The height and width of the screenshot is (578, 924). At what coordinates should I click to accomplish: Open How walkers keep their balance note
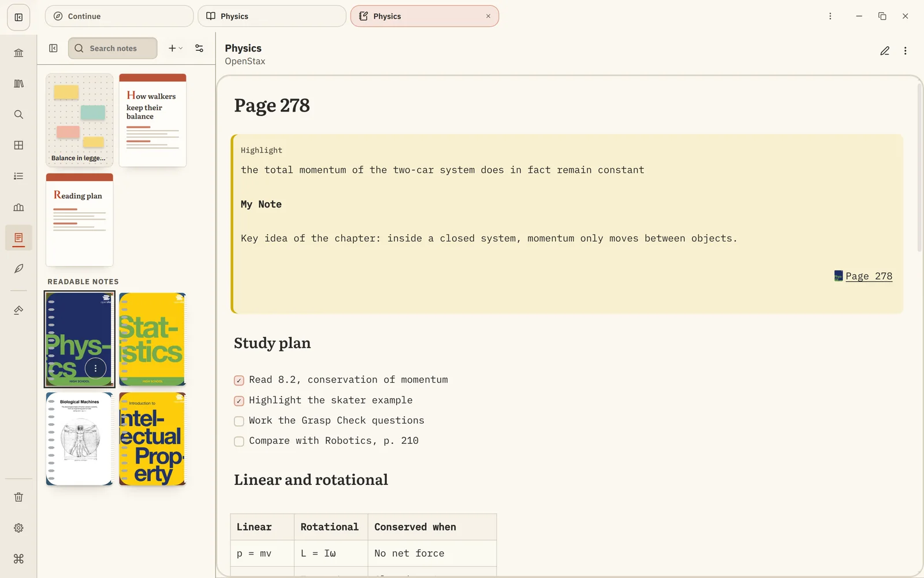(x=152, y=120)
